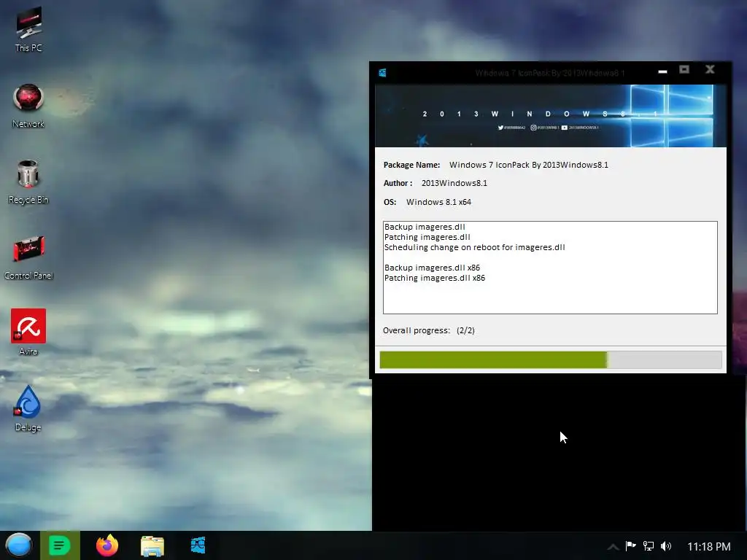Click the OS value 'Windows 8.1 x64'
This screenshot has height=560, width=747.
coord(438,202)
